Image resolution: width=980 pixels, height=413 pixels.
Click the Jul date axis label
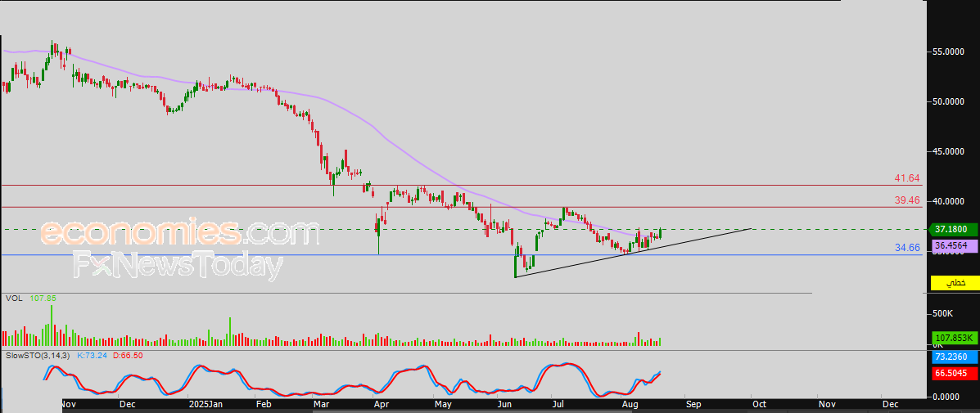point(558,404)
